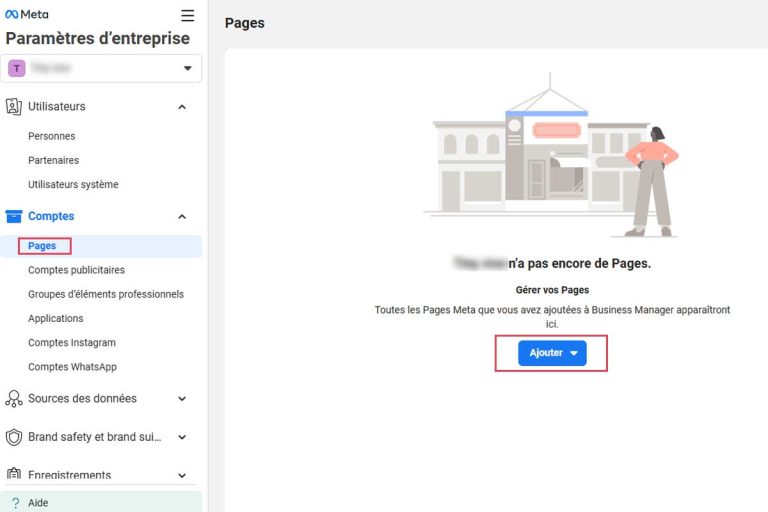Image resolution: width=768 pixels, height=512 pixels.
Task: Click the Enregistrements building icon
Action: click(14, 474)
